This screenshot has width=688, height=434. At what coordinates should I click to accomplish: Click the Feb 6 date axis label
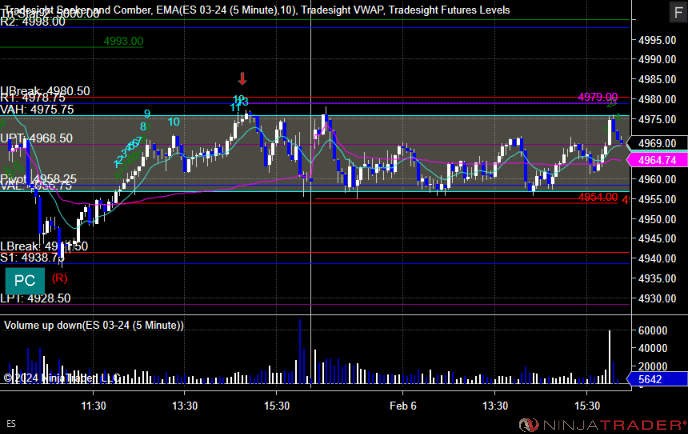tap(403, 406)
